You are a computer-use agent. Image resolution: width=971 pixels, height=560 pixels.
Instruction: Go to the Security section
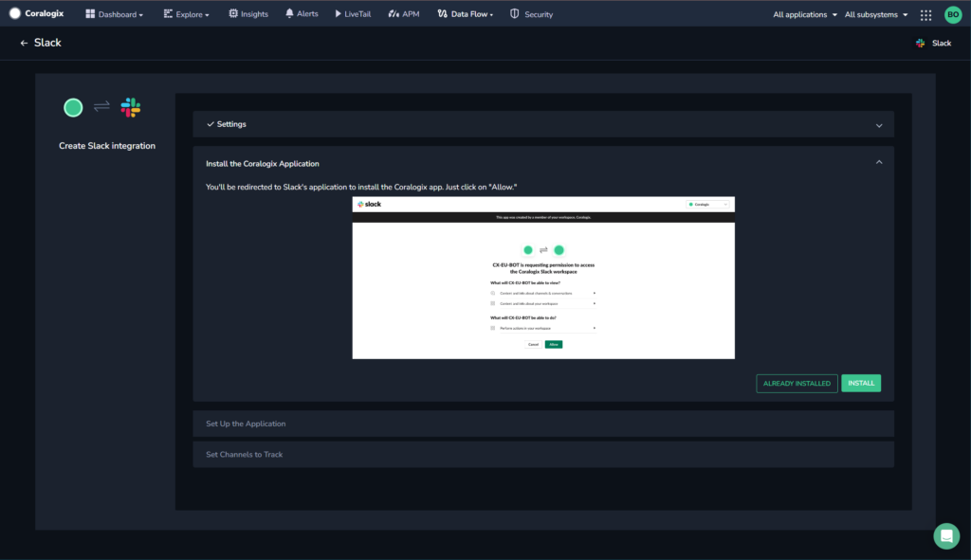pyautogui.click(x=531, y=14)
